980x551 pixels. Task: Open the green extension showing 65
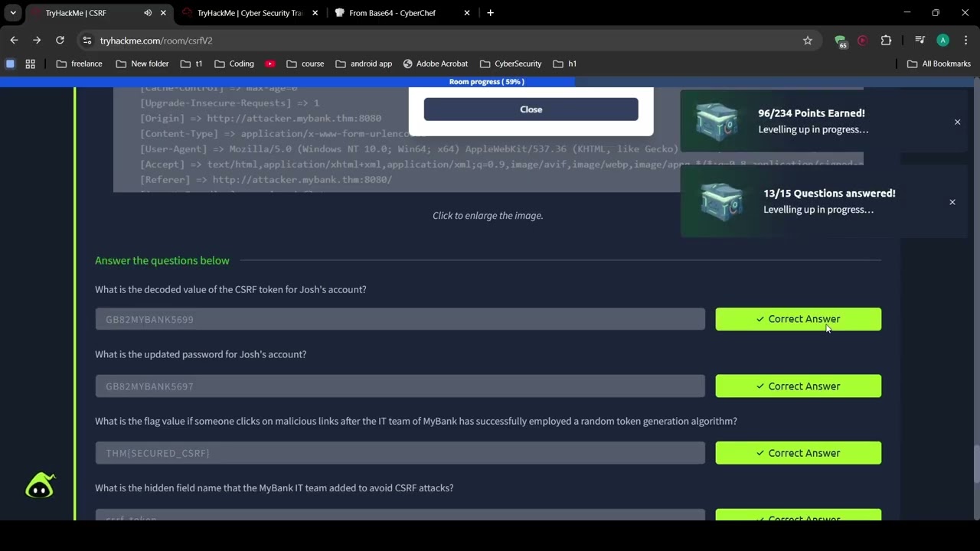[841, 41]
